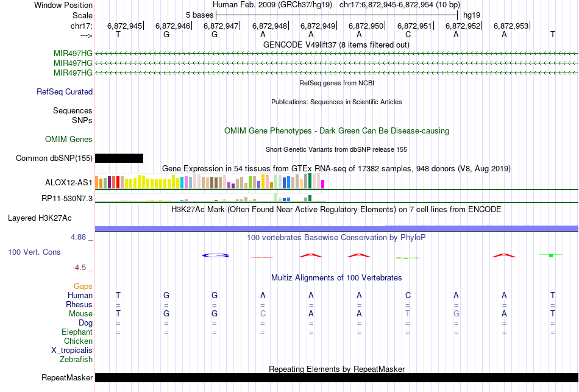Open the Common dbSNP(155) track label
Screen dimensions: 579x392
54,158
